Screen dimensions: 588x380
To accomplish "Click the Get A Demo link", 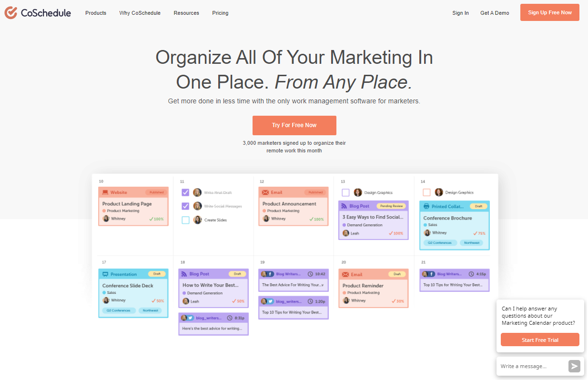I will (x=495, y=13).
